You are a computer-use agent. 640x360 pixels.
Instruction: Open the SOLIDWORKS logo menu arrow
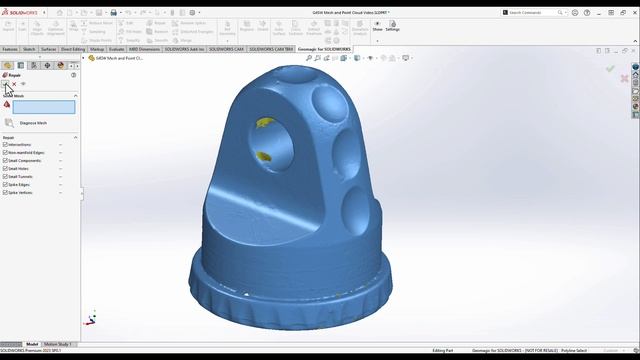point(44,13)
